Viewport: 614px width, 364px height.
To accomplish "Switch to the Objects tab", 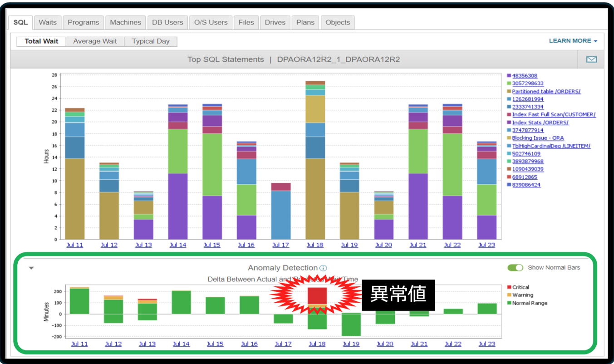I will point(338,22).
